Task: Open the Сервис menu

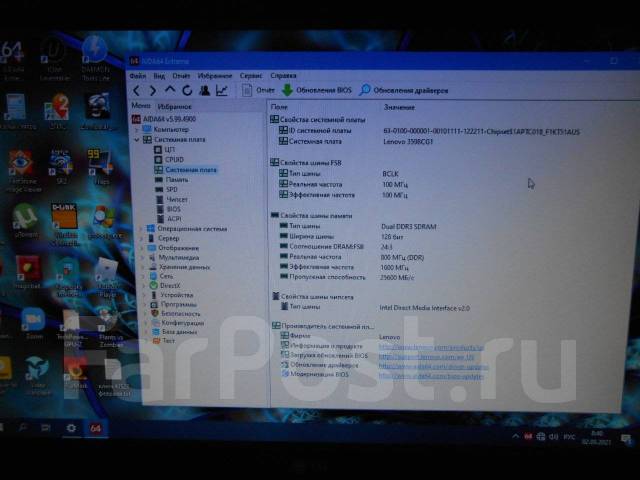Action: point(251,76)
